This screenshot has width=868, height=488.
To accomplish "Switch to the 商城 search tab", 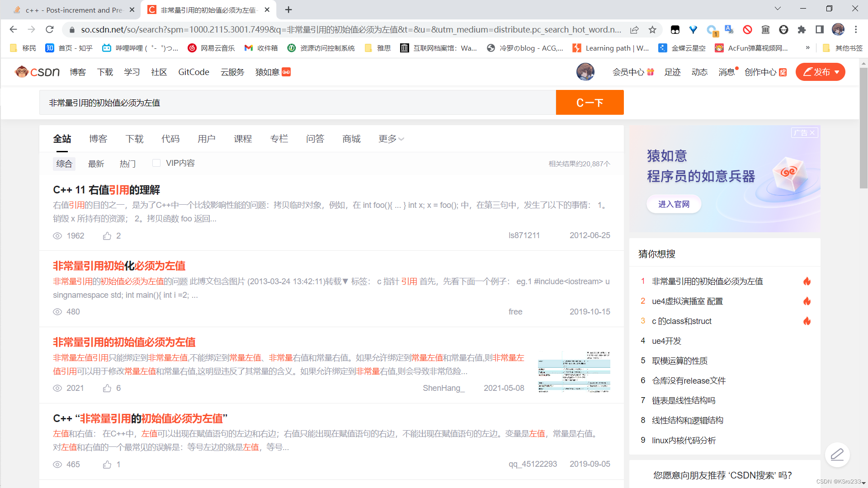I will (351, 139).
